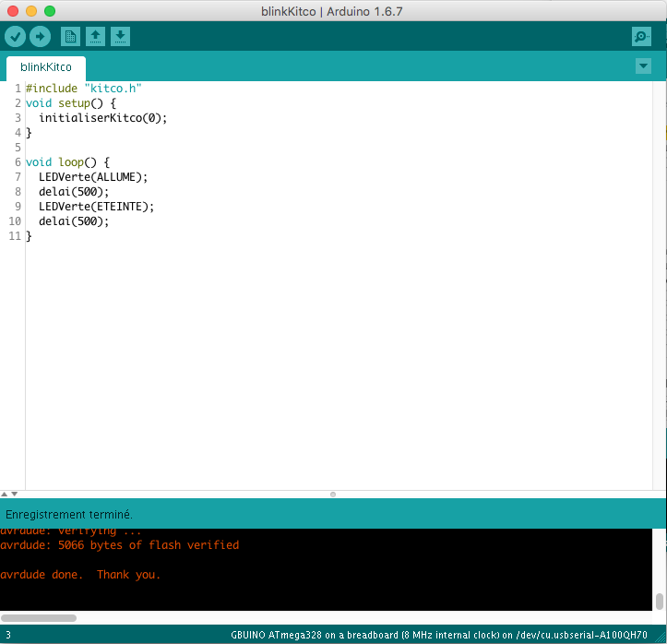Image resolution: width=667 pixels, height=644 pixels.
Task: Click the #include "kitco.h" line
Action: click(x=83, y=89)
